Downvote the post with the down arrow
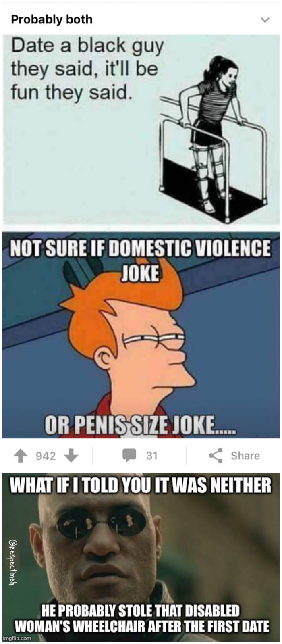Screen dimensions: 282x644 click(x=71, y=456)
